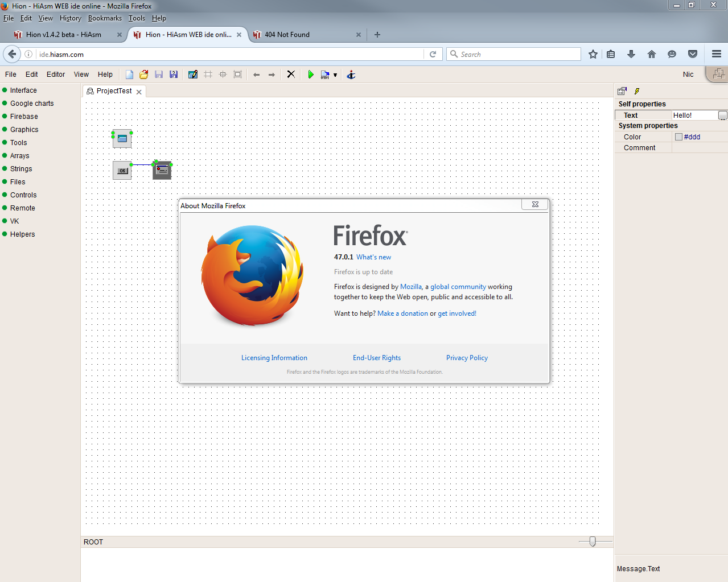Bookmark this page with the star icon
The height and width of the screenshot is (582, 728).
593,54
